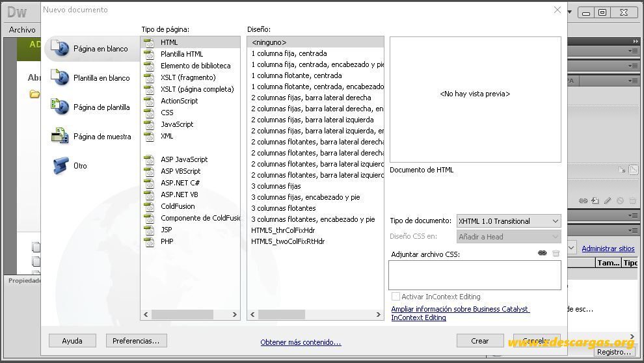Click inside the Adjuntar archivo CSS box
The width and height of the screenshot is (644, 363).
point(475,276)
